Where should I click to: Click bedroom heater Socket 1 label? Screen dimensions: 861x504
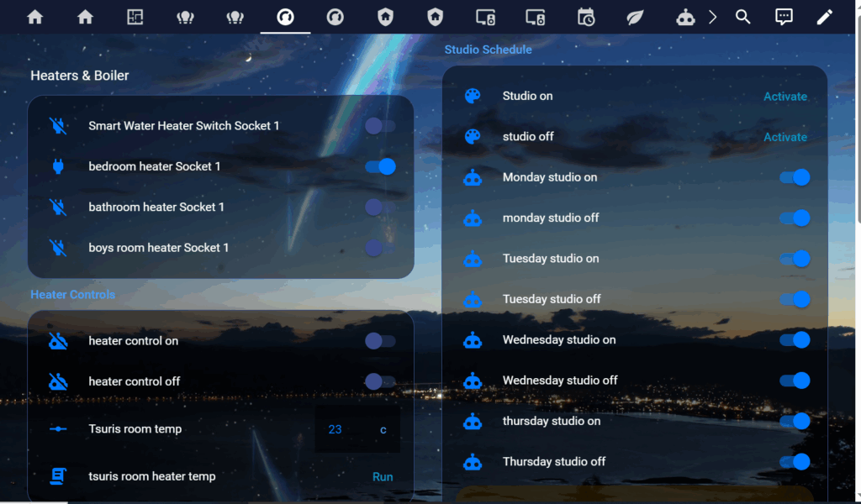pos(155,166)
